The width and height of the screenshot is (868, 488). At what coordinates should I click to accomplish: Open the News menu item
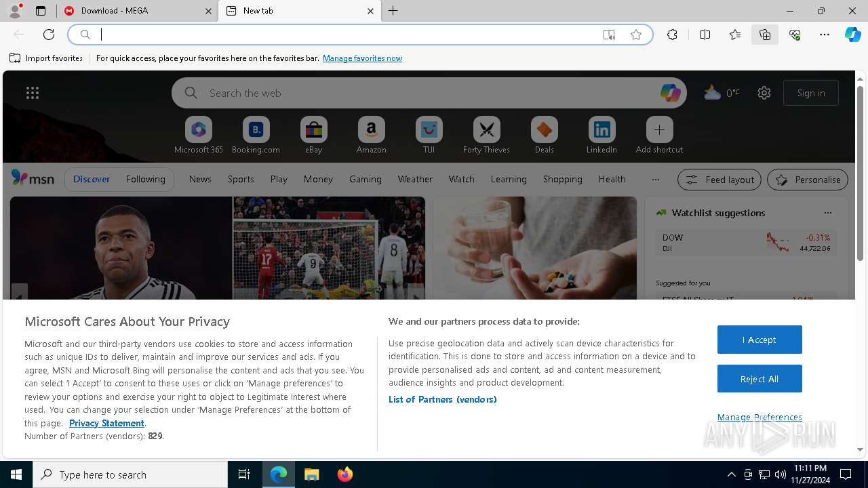pos(200,179)
